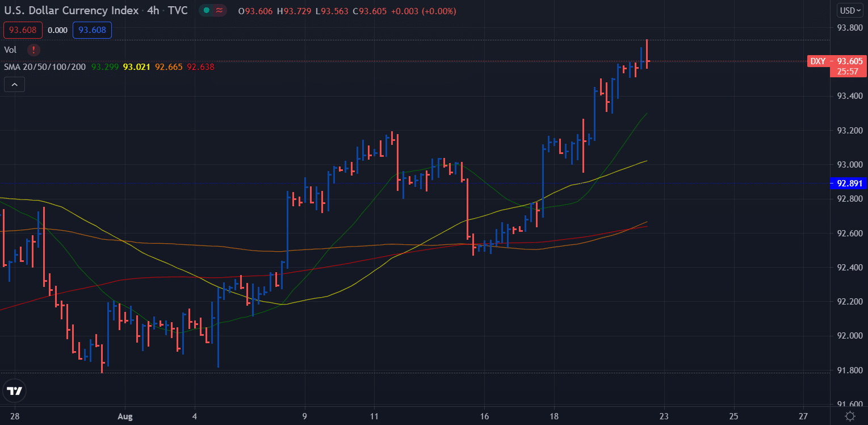Click the TradingView logo
Image resolution: width=868 pixels, height=425 pixels.
14,391
